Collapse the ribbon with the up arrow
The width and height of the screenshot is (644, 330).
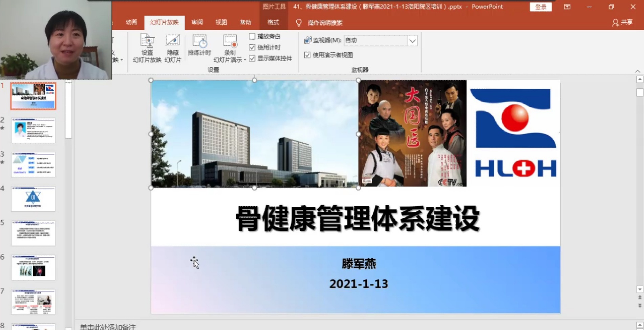[638, 71]
